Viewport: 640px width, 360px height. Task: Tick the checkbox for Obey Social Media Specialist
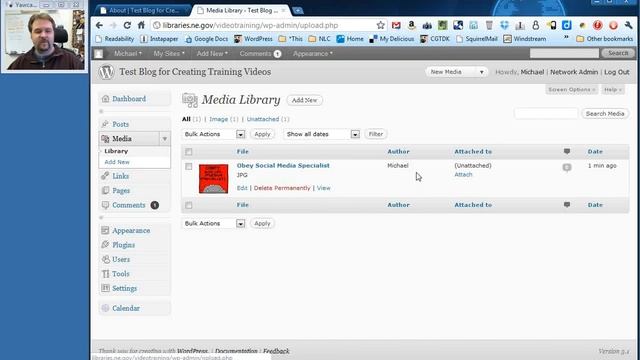click(x=189, y=167)
